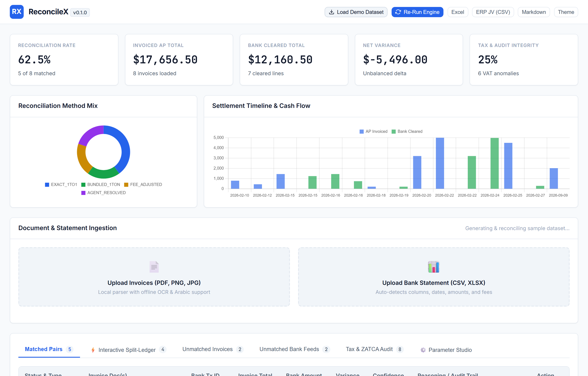Click the bank statement chart icon

point(434,267)
